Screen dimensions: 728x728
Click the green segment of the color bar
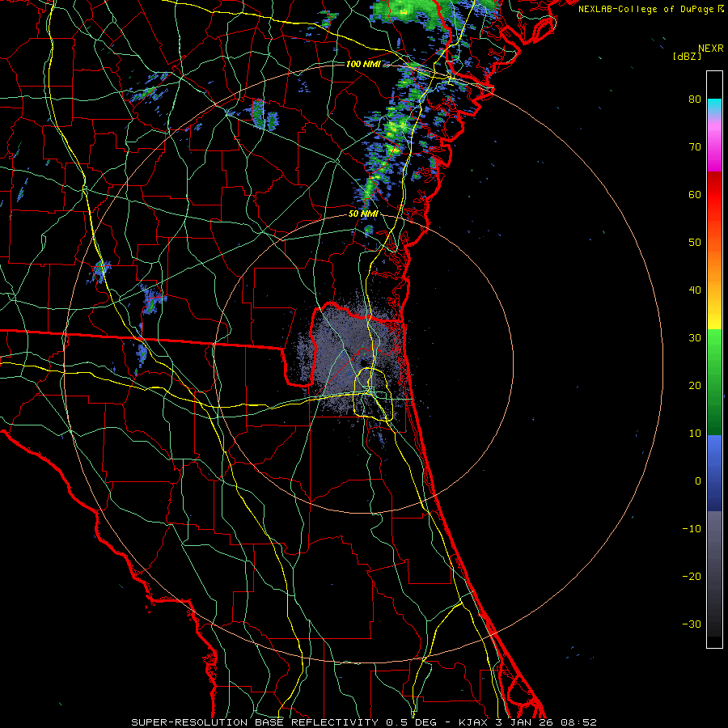click(x=714, y=382)
